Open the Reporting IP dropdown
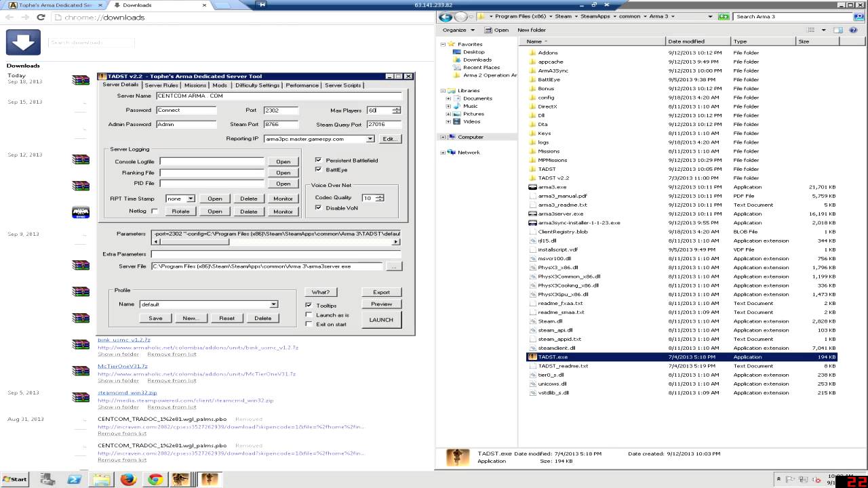Viewport: 868px width, 488px height. point(370,139)
